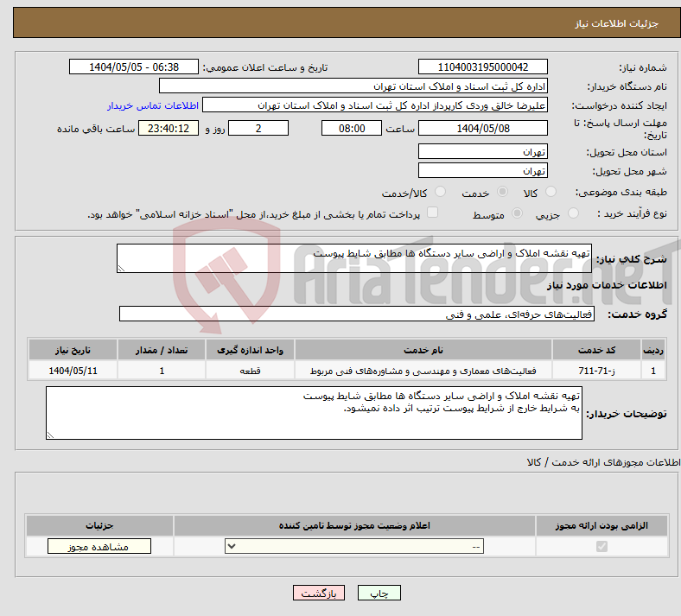Click the استان محل تحویل field
The height and width of the screenshot is (616, 681).
[x=482, y=151]
